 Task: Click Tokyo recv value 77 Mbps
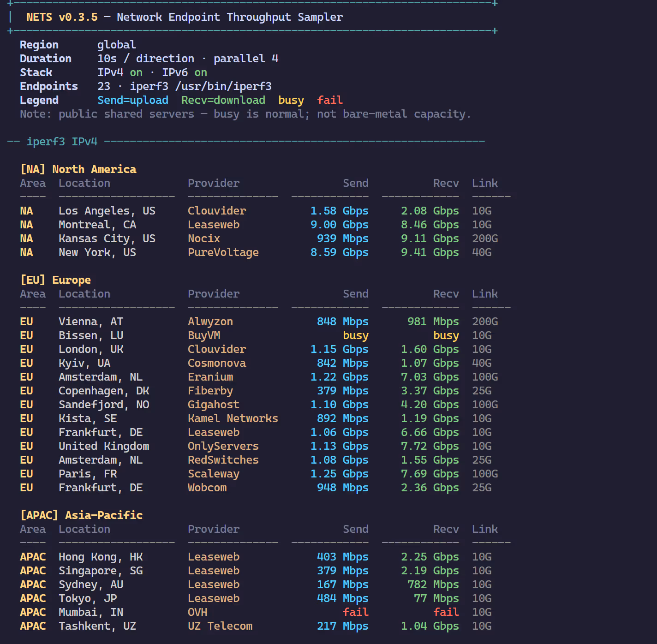pyautogui.click(x=436, y=598)
